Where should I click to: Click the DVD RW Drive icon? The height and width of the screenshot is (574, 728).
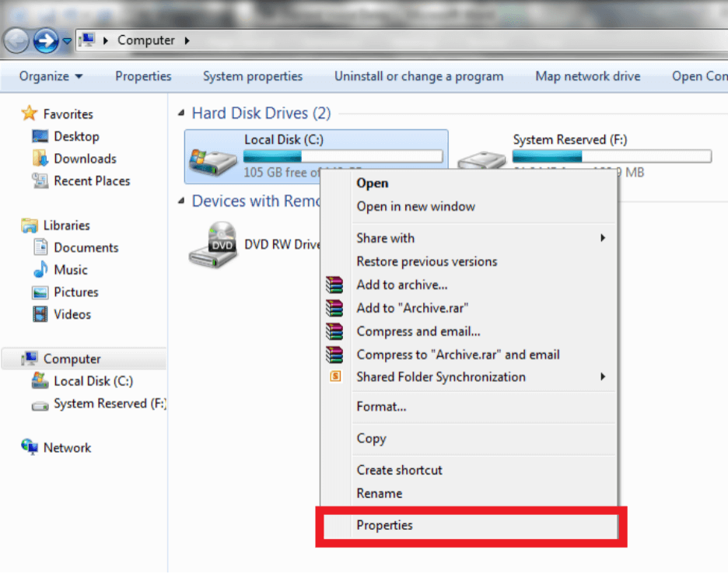213,245
